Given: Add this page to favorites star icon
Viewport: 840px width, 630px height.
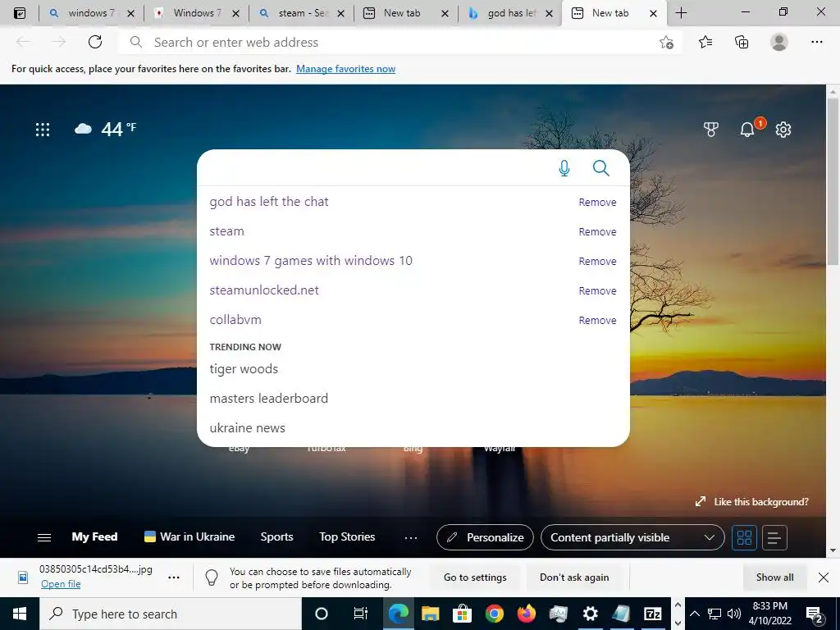Looking at the screenshot, I should coord(666,42).
